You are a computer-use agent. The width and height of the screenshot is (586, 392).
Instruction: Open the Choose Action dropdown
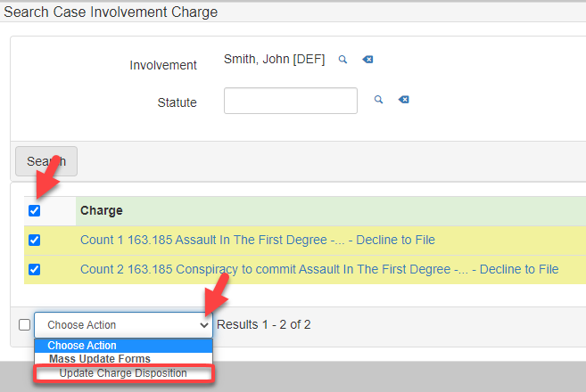123,325
